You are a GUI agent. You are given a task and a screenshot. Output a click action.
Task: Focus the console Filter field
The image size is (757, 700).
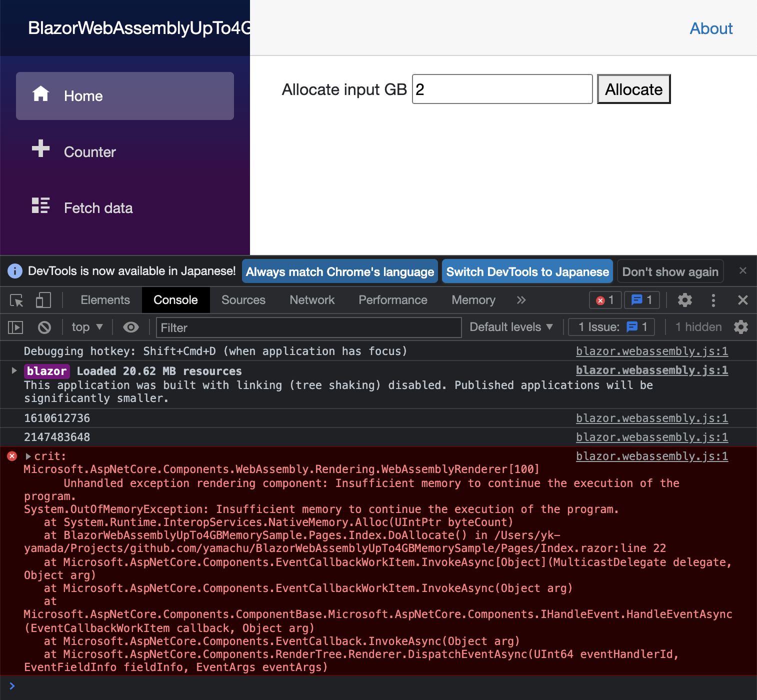[x=308, y=327]
